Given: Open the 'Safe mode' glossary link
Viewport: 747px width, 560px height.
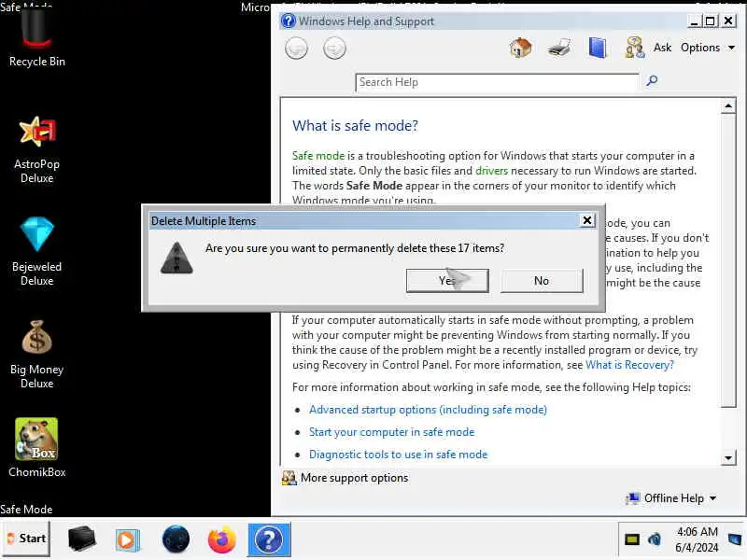Looking at the screenshot, I should tap(317, 156).
